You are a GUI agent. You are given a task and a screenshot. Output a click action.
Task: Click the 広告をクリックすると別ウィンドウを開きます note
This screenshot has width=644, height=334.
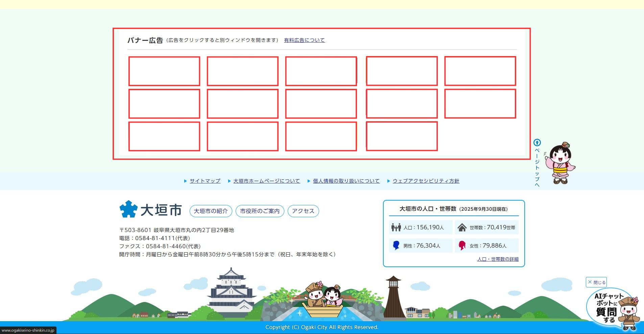222,40
